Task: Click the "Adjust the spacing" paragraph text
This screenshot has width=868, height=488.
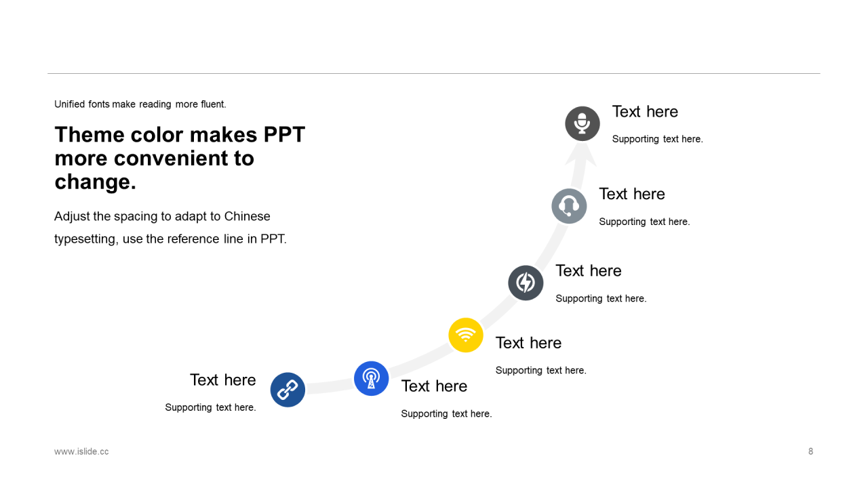Action: pos(171,228)
